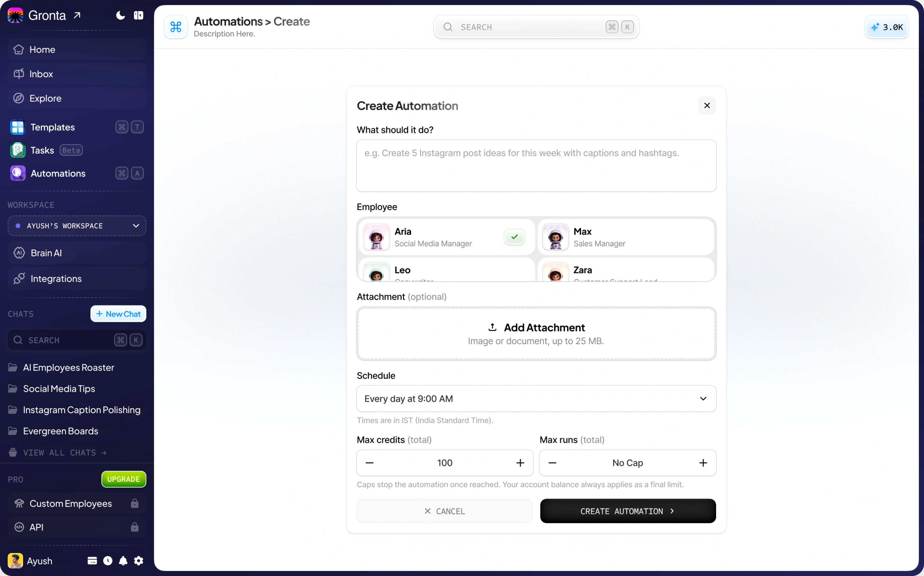
Task: Click the top header search bar
Action: pos(536,27)
